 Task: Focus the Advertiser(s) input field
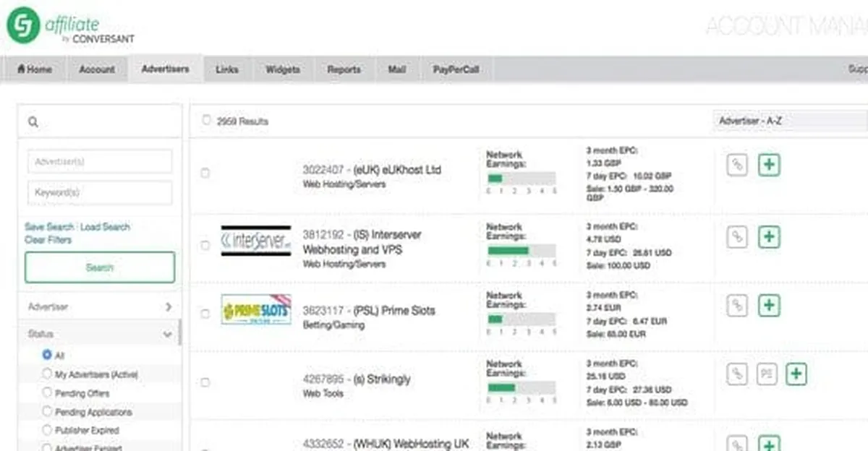(100, 161)
